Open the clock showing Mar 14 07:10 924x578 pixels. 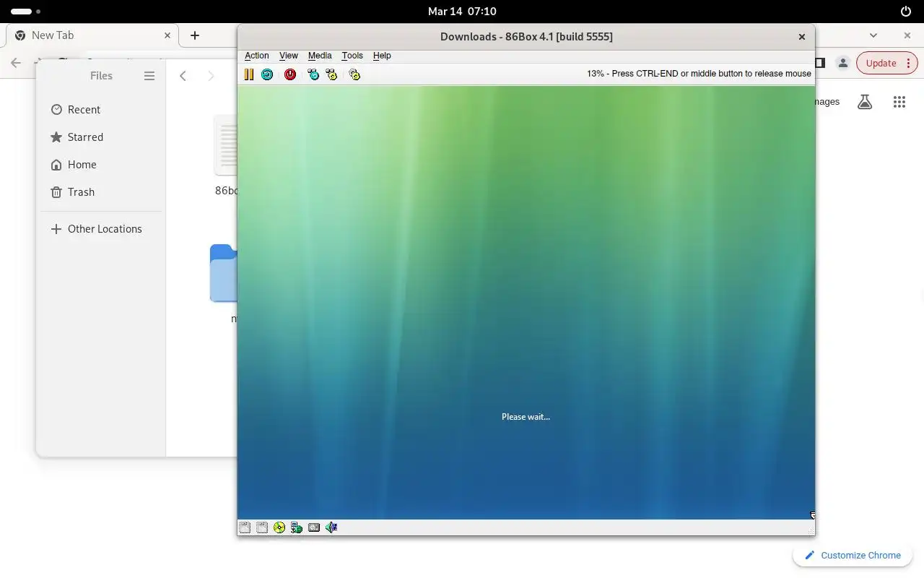(x=462, y=12)
